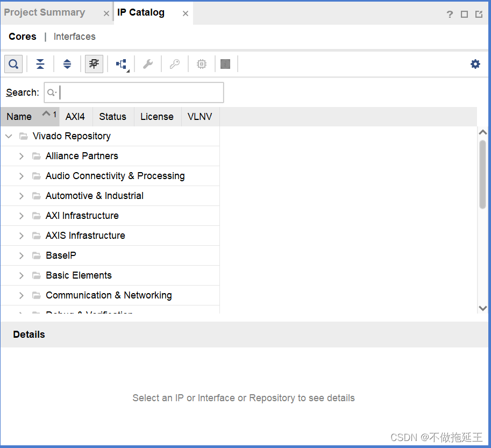This screenshot has height=448, width=491.
Task: Select Audio Connectivity & Processing row
Action: point(110,176)
